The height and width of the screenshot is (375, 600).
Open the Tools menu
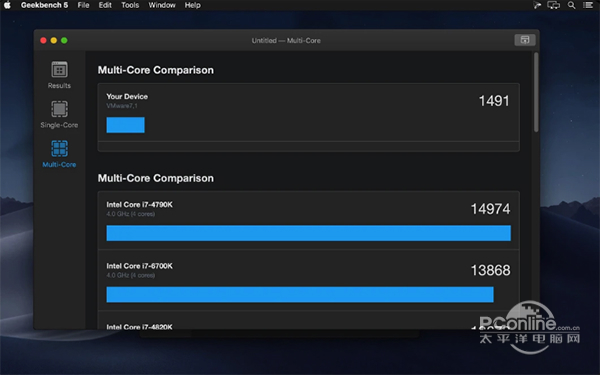point(130,5)
